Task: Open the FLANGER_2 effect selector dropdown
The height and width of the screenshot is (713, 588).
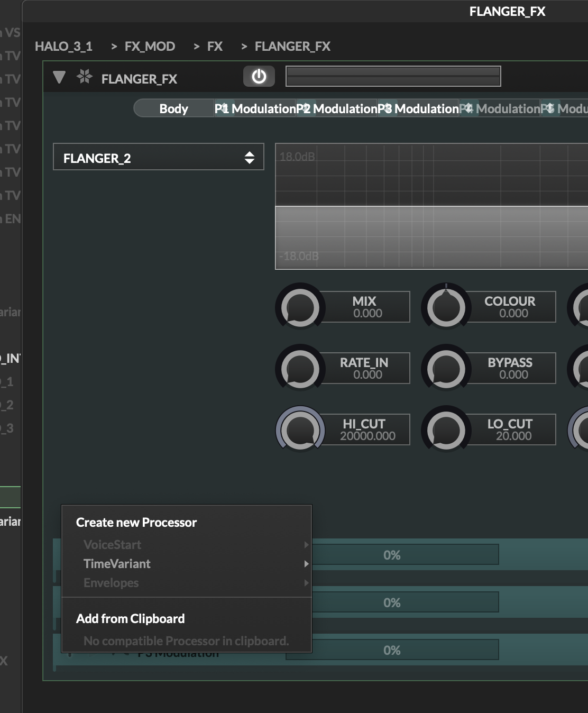Action: pyautogui.click(x=159, y=157)
